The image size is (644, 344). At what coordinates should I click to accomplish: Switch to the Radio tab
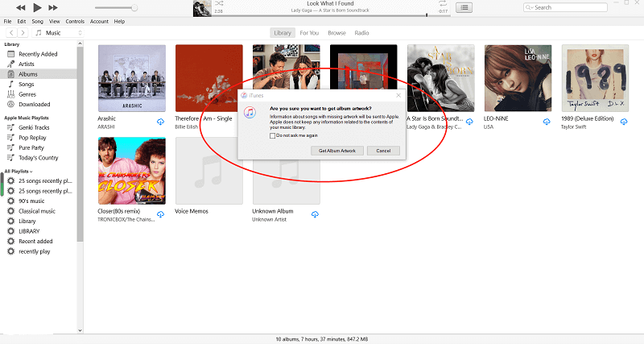coord(361,33)
